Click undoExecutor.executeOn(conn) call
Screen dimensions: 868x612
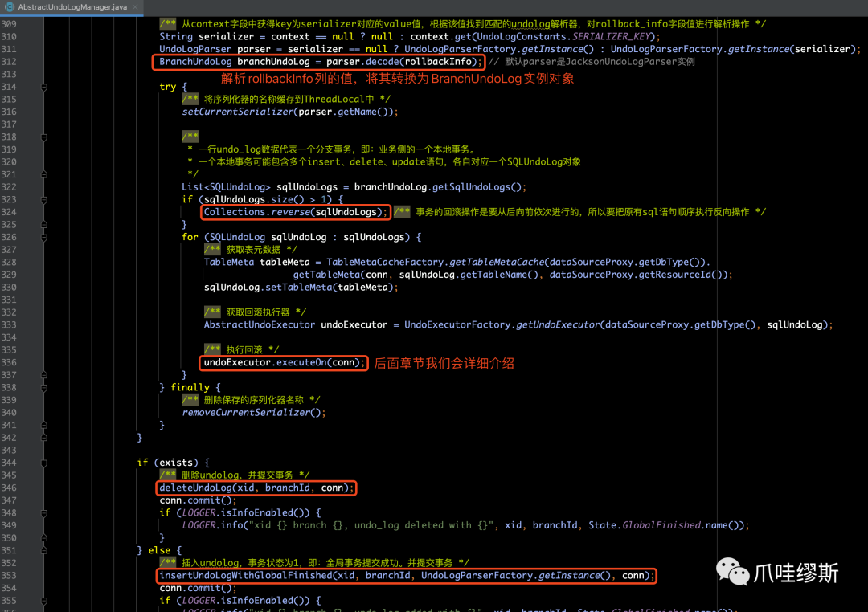pos(284,362)
